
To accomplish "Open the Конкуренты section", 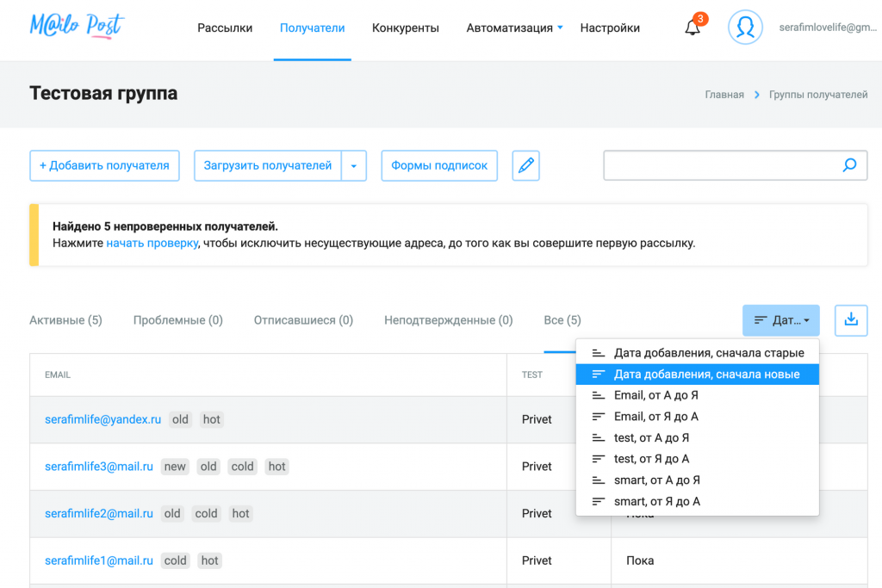I will (406, 28).
